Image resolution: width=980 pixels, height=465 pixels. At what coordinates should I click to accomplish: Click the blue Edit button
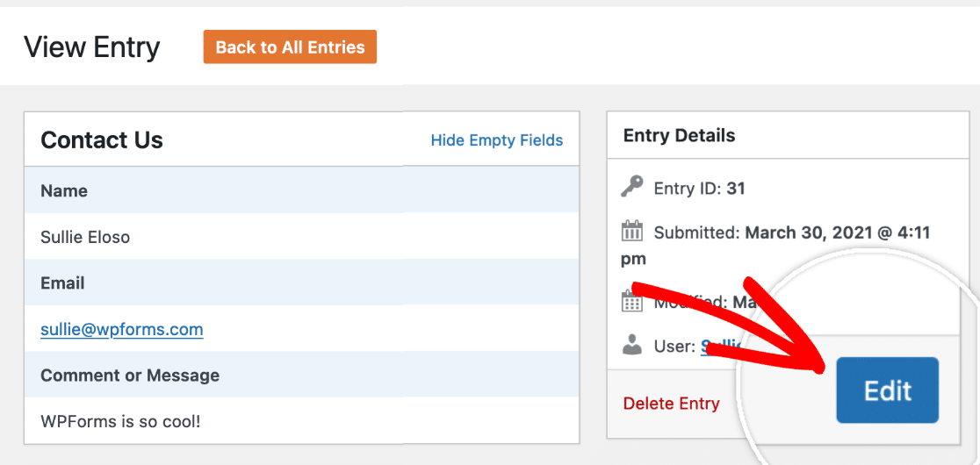(x=888, y=390)
